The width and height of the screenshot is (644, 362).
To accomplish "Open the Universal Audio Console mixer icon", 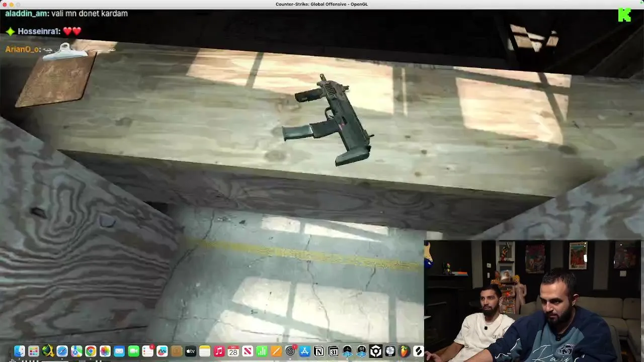I will [362, 351].
